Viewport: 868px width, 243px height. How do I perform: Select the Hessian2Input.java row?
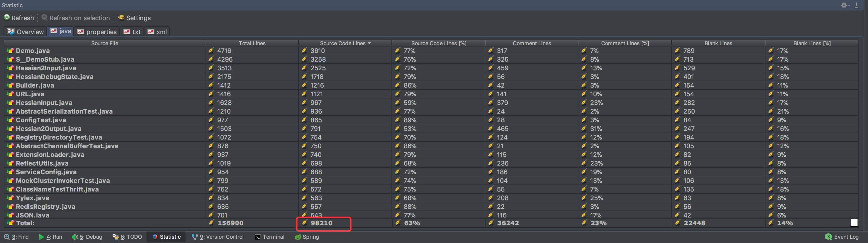(x=46, y=68)
